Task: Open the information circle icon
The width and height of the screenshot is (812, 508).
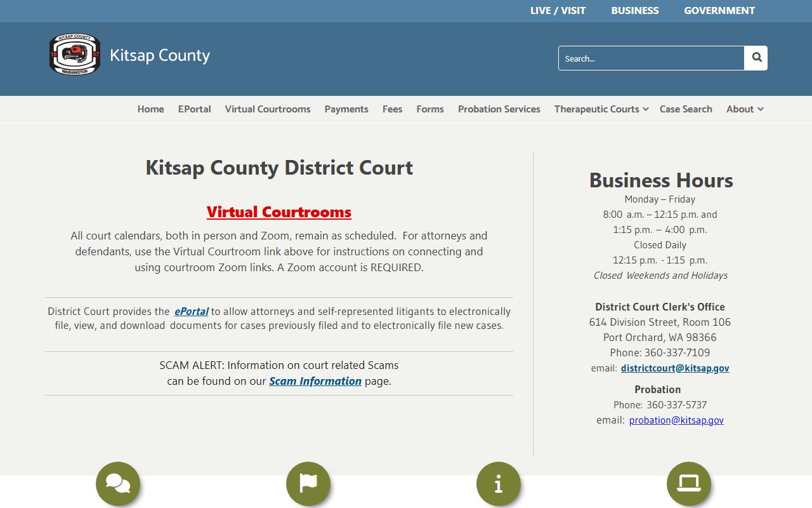Action: pos(499,484)
